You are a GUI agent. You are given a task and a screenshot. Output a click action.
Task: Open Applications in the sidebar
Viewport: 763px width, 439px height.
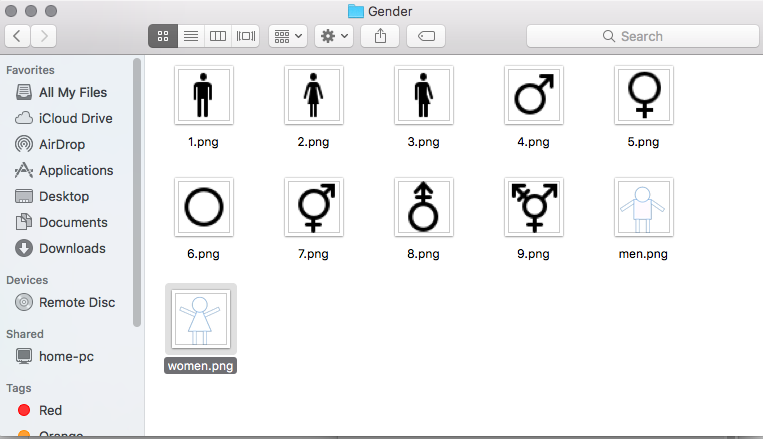pos(75,170)
